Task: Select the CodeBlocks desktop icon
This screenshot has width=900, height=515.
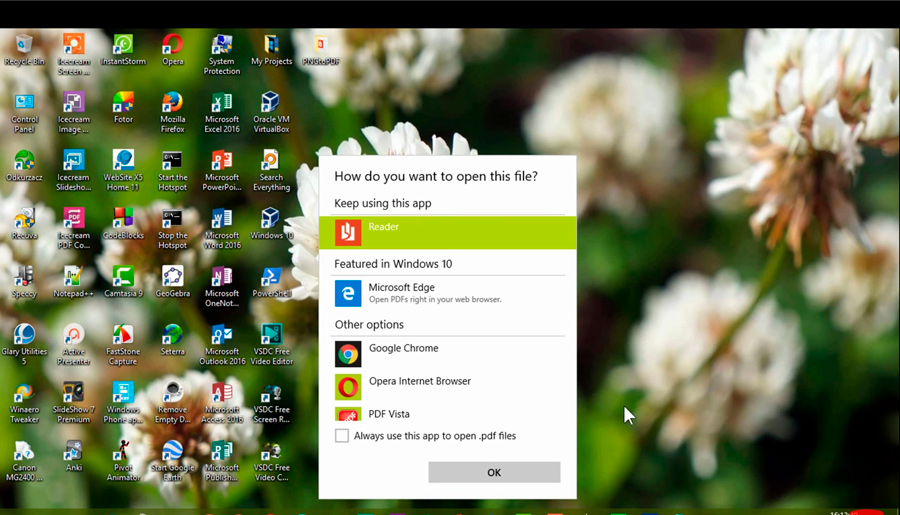Action: tap(123, 224)
